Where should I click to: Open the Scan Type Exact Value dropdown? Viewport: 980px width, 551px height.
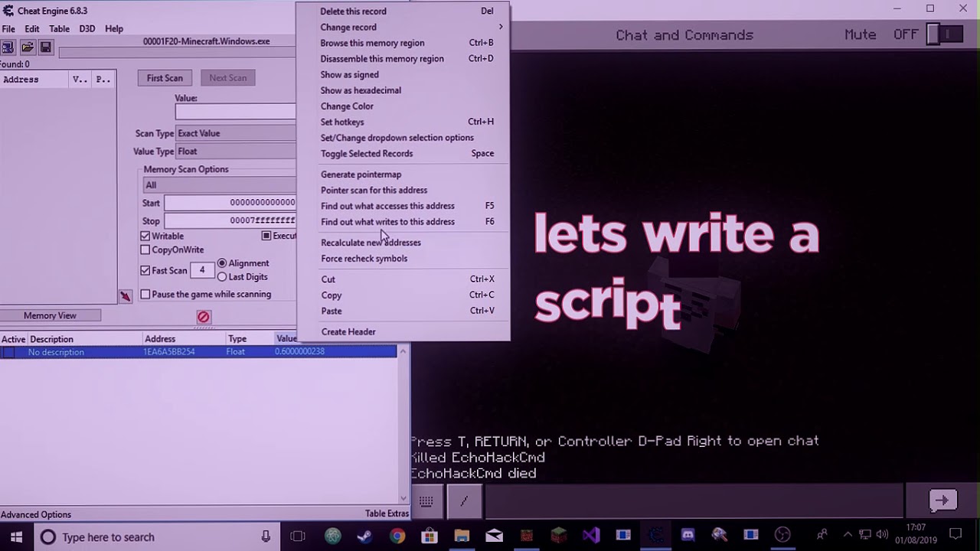pyautogui.click(x=236, y=133)
